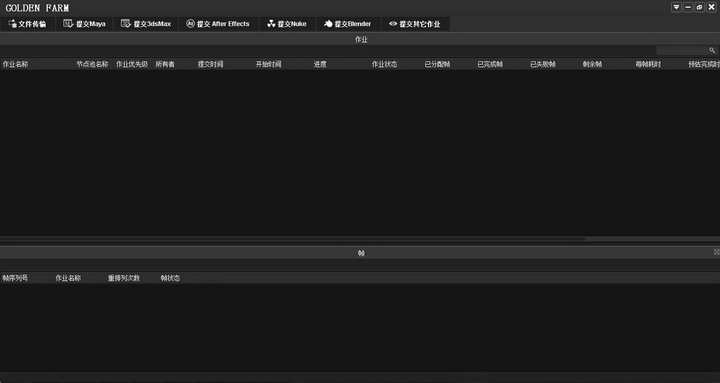
Task: Select the 提交Nuke toolbar item
Action: click(x=287, y=24)
